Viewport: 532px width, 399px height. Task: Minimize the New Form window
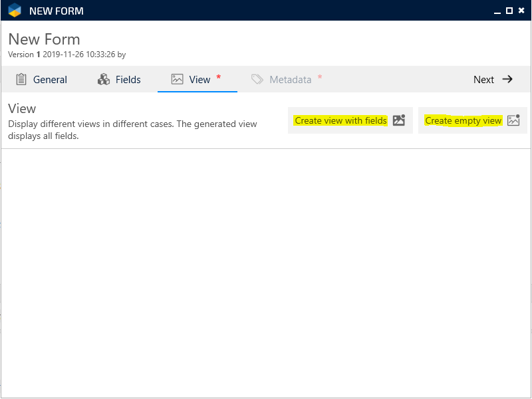pos(497,11)
